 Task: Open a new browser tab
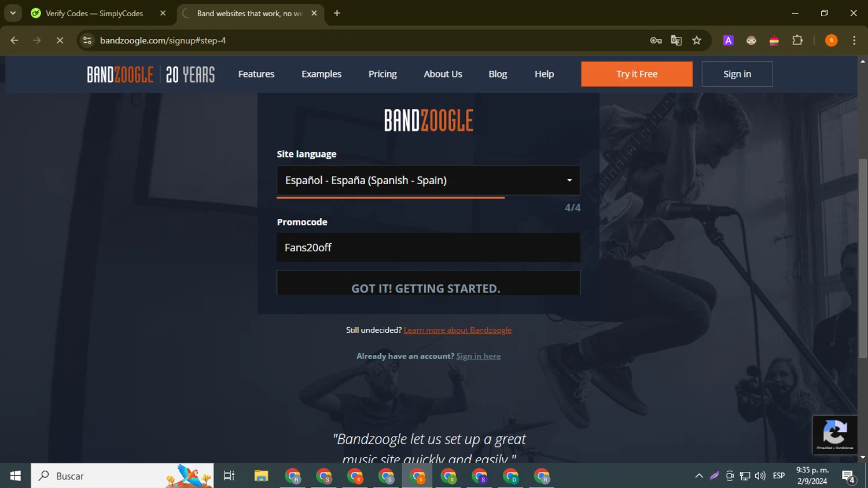click(x=337, y=13)
